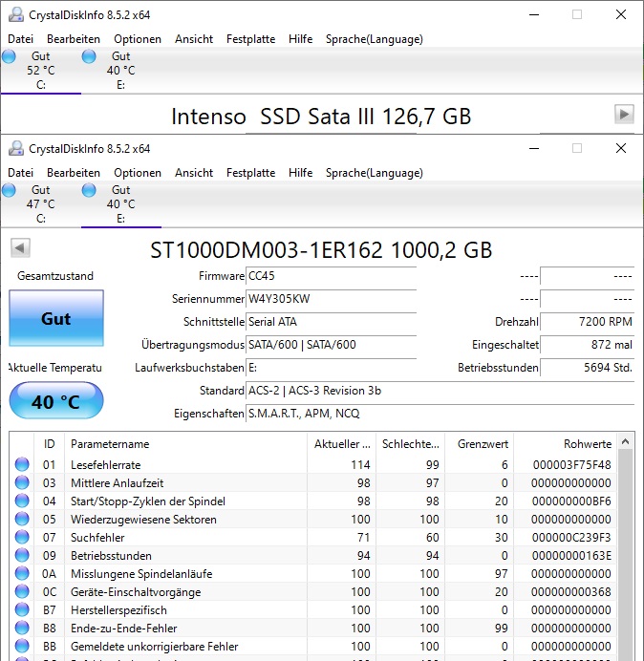Select the E: disk status orb in the lower window
The height and width of the screenshot is (661, 644).
(x=89, y=190)
